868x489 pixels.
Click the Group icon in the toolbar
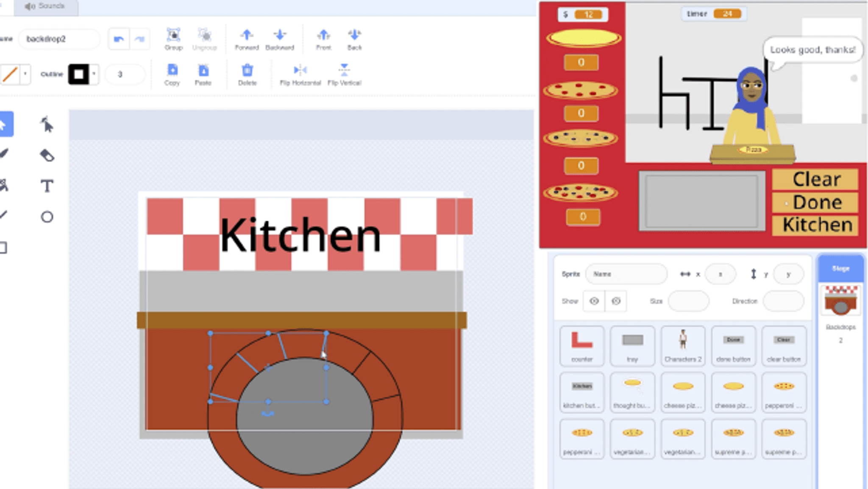tap(173, 36)
